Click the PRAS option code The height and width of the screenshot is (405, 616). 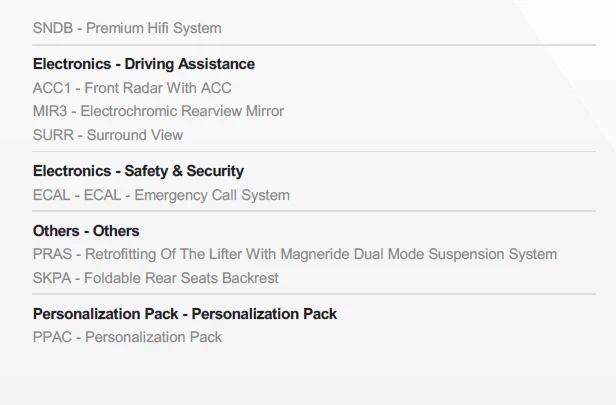point(53,254)
